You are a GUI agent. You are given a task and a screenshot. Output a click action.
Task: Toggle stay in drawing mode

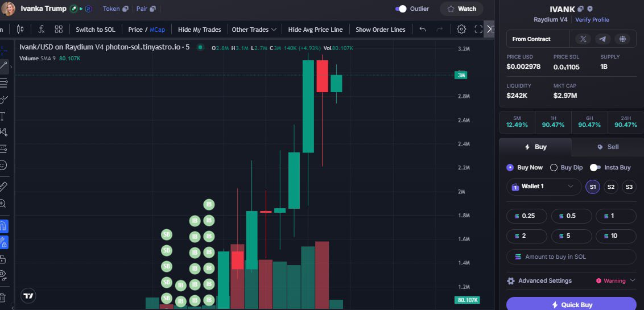click(3, 242)
